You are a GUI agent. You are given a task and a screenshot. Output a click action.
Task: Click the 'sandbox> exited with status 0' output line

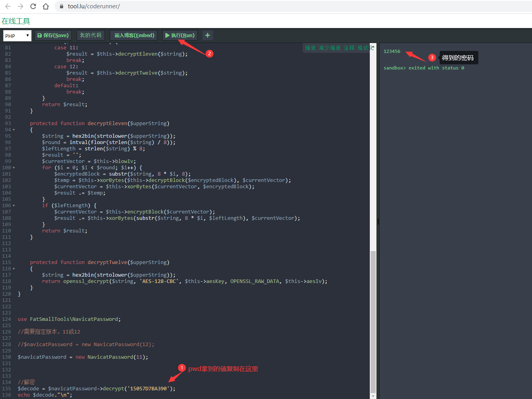pos(424,68)
